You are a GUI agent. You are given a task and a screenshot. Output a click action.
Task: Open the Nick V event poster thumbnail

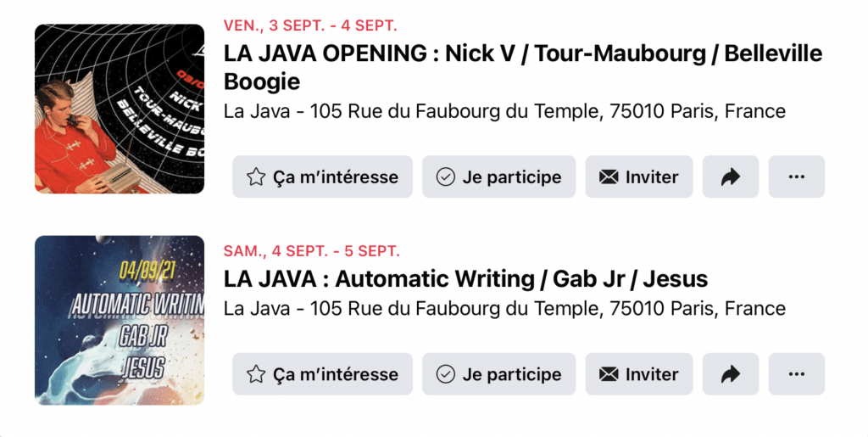pos(120,109)
